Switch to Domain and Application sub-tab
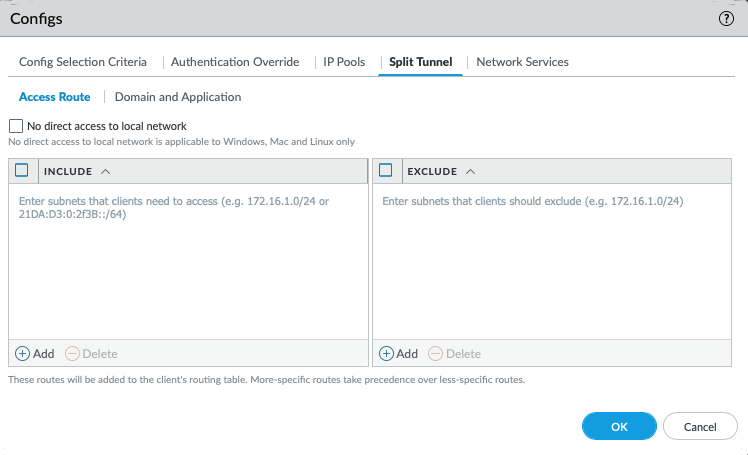748x455 pixels. pos(178,97)
